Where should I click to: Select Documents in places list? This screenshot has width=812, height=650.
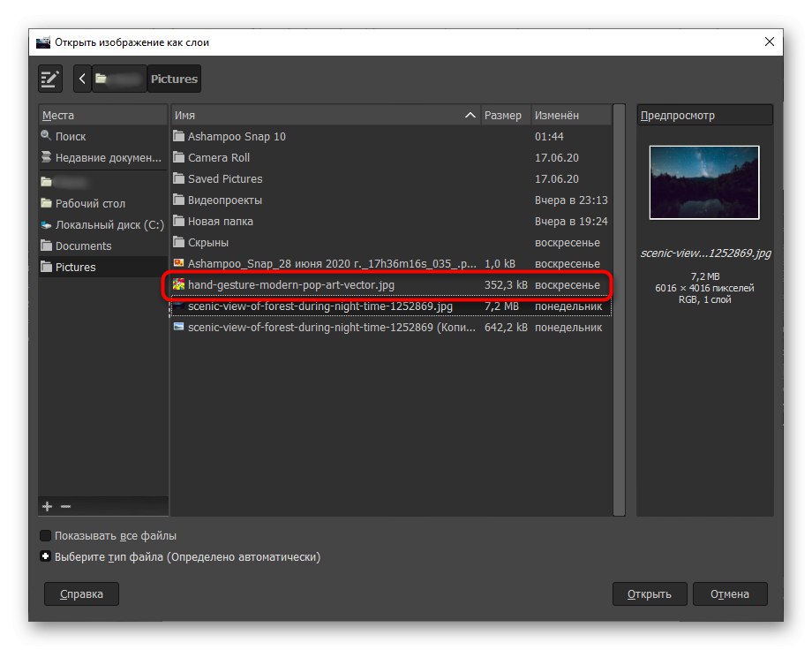pos(103,246)
